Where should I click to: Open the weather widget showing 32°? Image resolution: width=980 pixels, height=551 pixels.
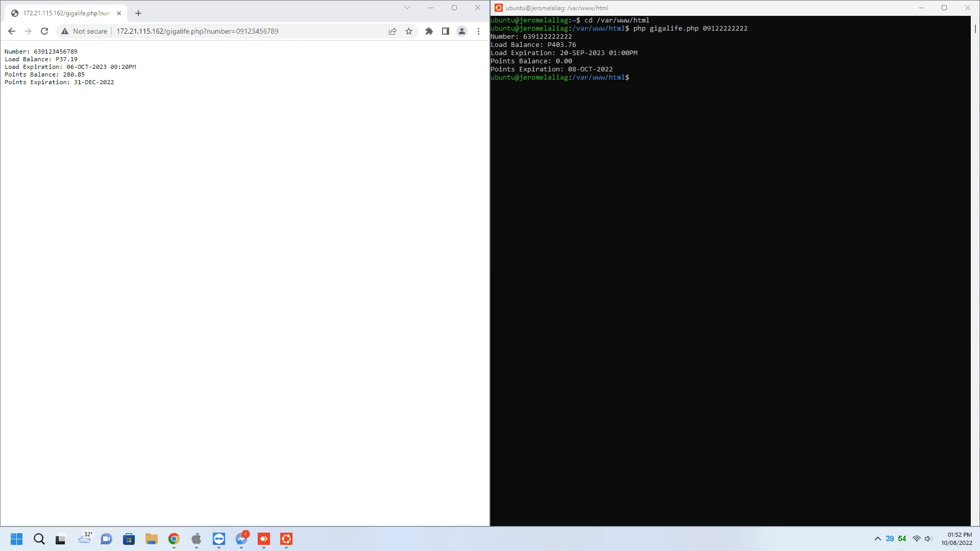pos(85,538)
